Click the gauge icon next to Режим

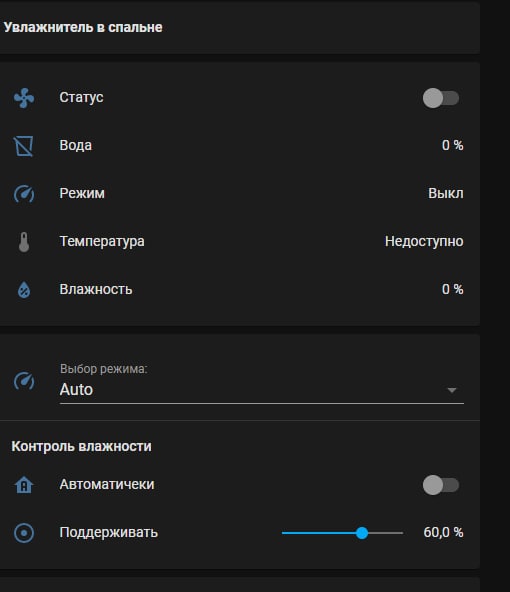click(x=24, y=194)
